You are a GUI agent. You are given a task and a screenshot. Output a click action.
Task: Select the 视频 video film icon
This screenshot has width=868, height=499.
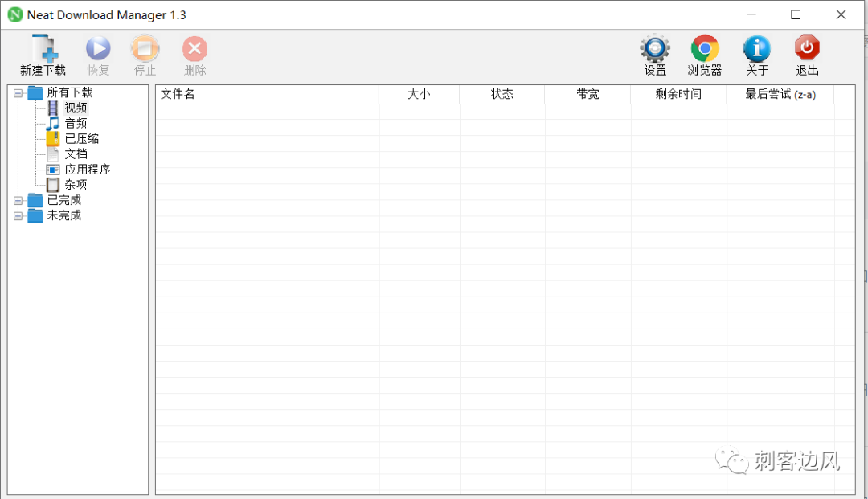click(52, 108)
